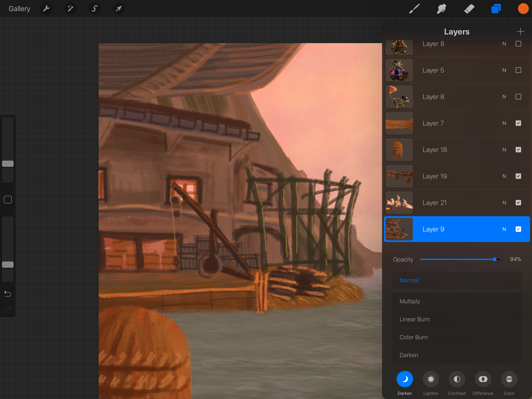
Task: Choose Darken blend mode in list
Action: point(457,355)
